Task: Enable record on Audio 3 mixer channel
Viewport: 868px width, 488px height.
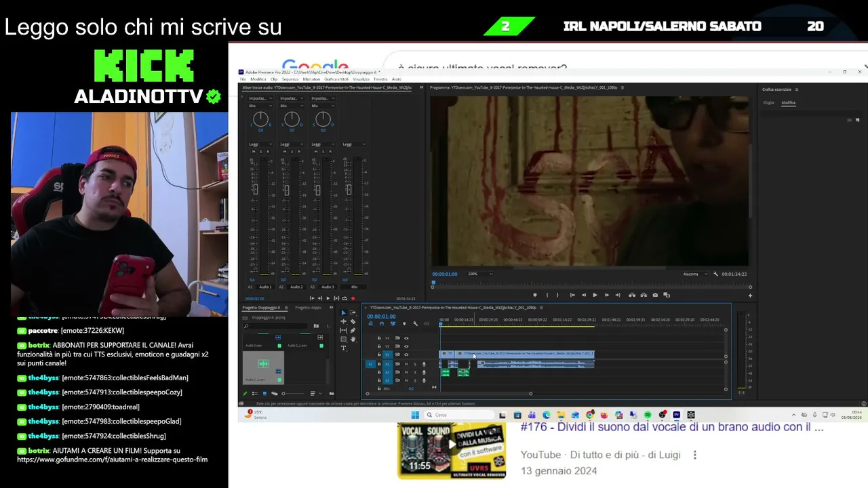Action: (x=330, y=151)
